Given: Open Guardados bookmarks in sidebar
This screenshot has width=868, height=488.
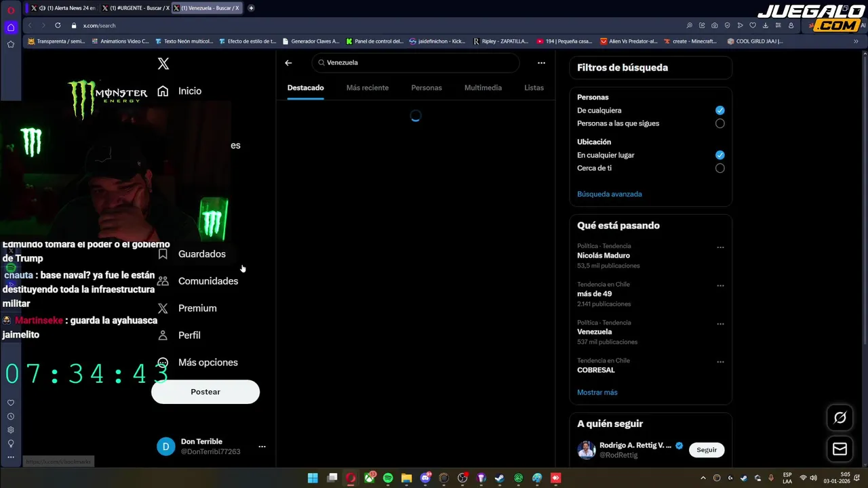Looking at the screenshot, I should click(x=192, y=253).
